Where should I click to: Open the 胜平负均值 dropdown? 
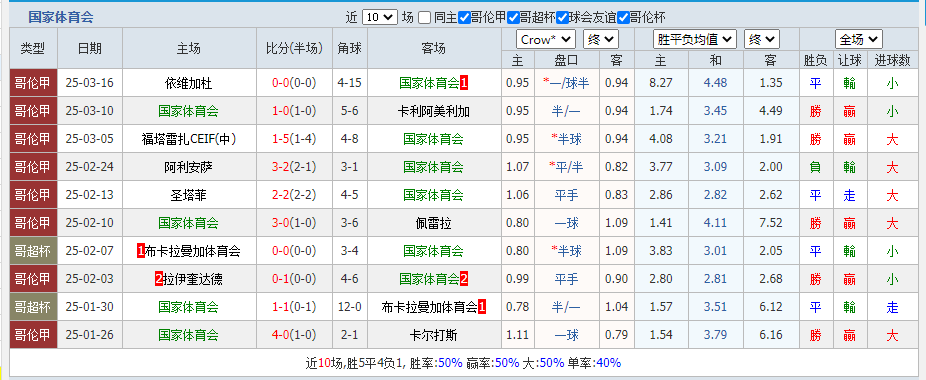click(x=695, y=40)
